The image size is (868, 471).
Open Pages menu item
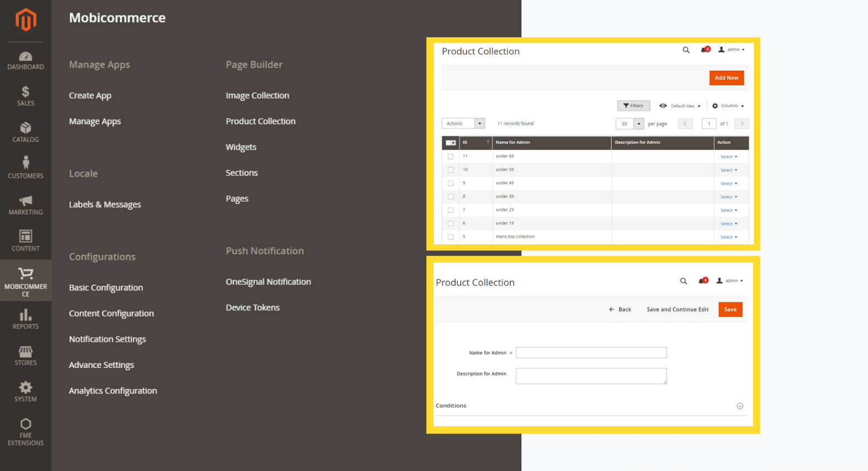point(237,199)
